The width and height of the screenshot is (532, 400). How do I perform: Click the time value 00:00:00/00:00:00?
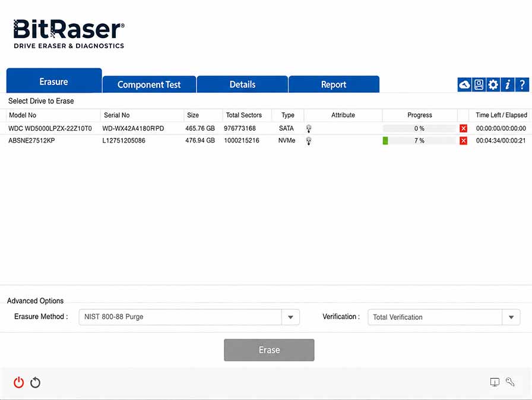[501, 128]
